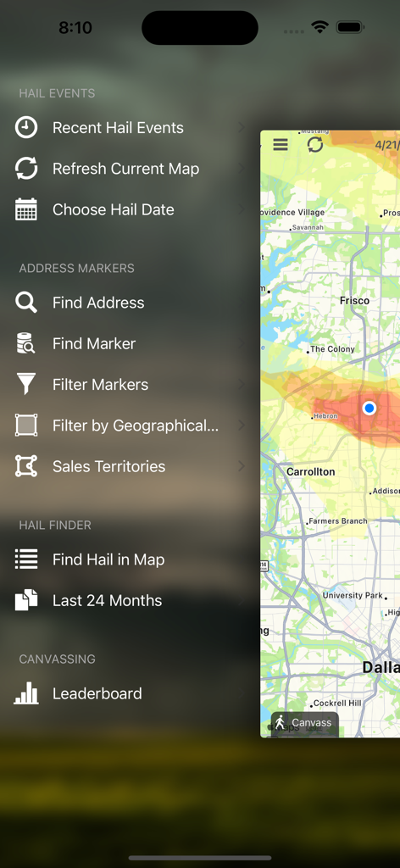Tap the Cockrell Hill map label
Viewport: 400px width, 868px height.
tap(337, 703)
